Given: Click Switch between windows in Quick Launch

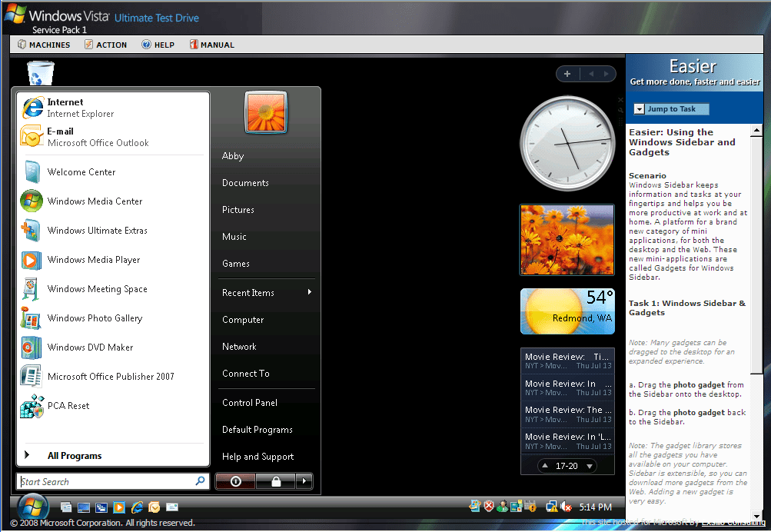Looking at the screenshot, I should [101, 507].
